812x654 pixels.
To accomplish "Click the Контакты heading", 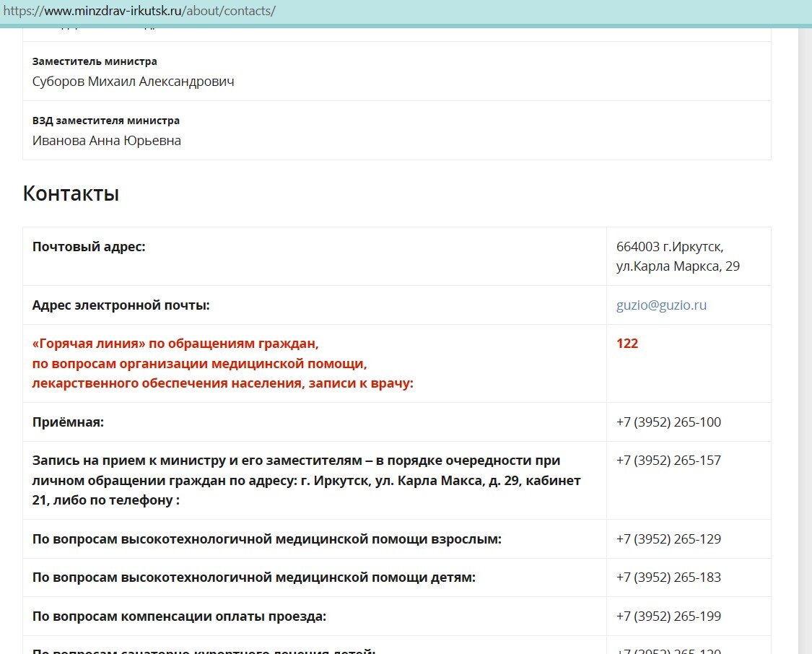I will point(71,193).
